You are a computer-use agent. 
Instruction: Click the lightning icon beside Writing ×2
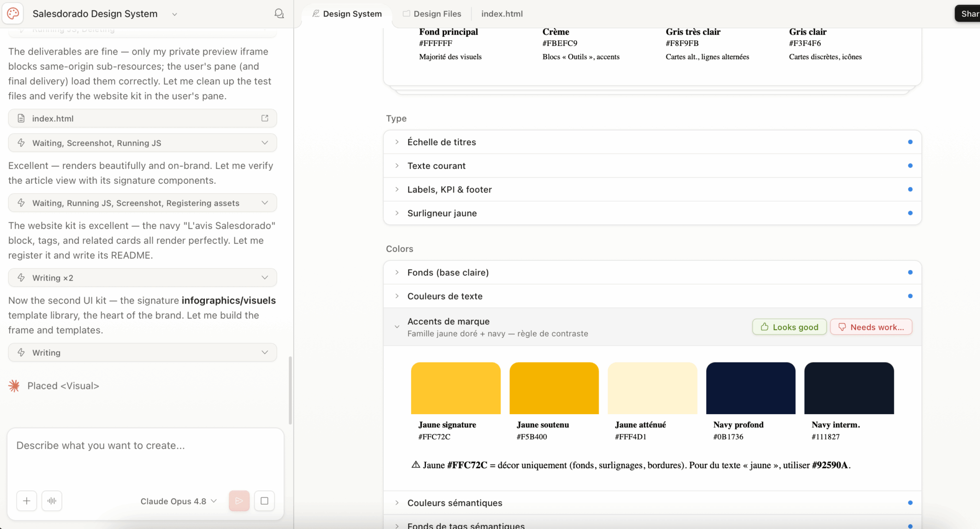click(21, 278)
